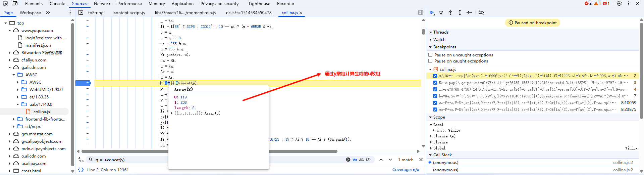Expand the Closure (e) scope

(x=431, y=136)
